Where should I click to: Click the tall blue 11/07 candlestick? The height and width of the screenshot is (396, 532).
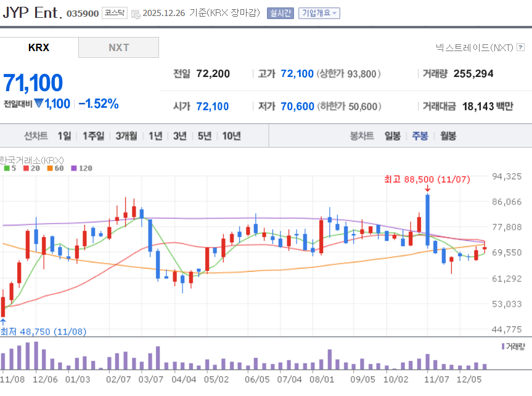[427, 220]
